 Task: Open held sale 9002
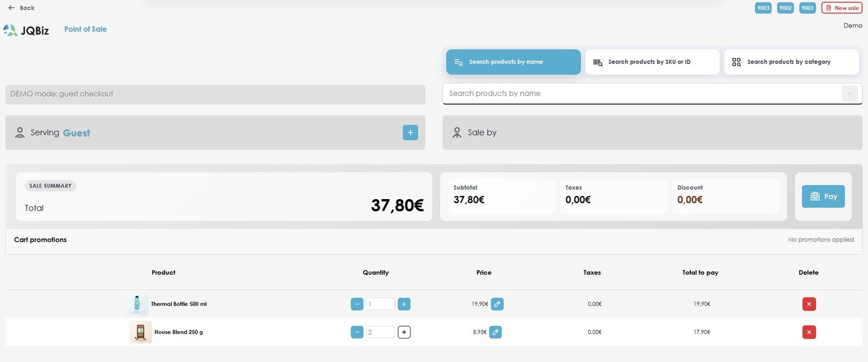click(x=785, y=8)
